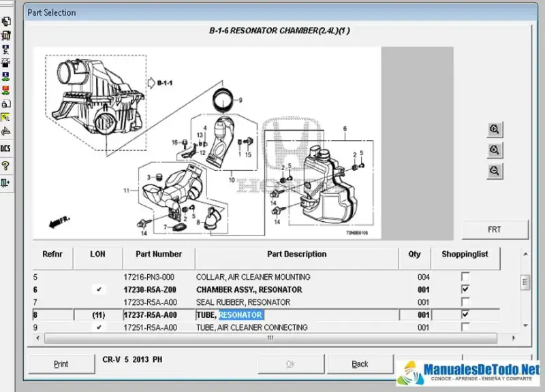Click the Print button
The image size is (545, 392).
click(61, 364)
